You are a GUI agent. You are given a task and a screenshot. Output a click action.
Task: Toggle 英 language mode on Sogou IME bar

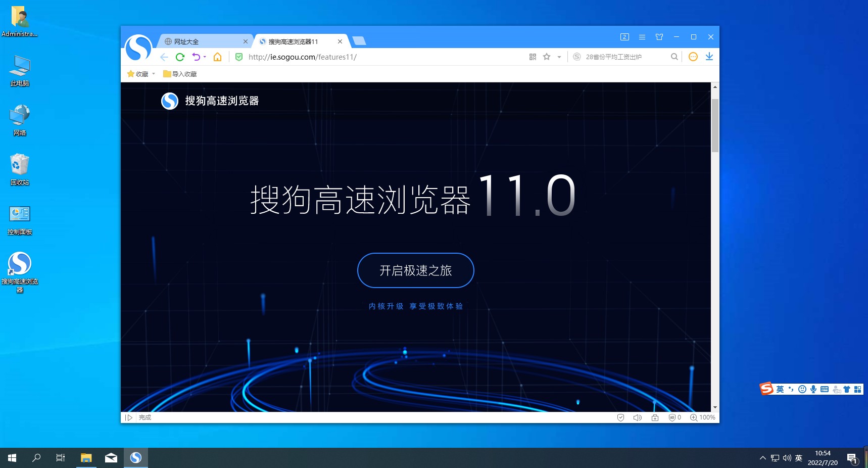tap(780, 389)
